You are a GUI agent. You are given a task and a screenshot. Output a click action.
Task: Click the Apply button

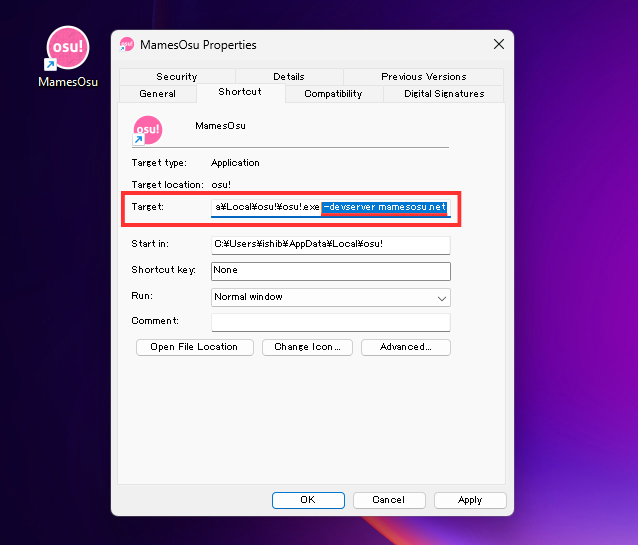(x=470, y=500)
